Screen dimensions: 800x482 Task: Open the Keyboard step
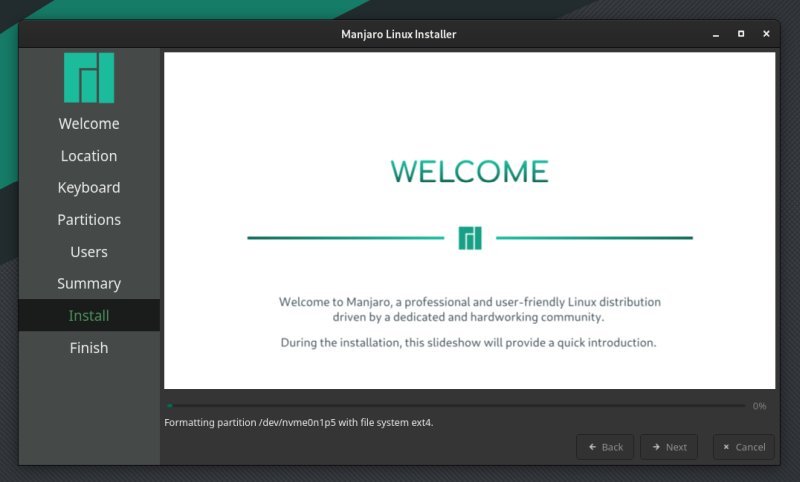(x=89, y=188)
